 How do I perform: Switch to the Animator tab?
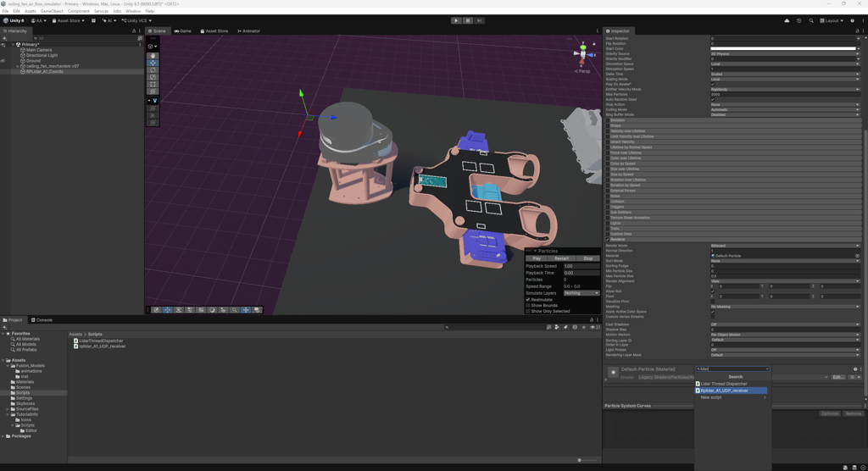[x=248, y=31]
